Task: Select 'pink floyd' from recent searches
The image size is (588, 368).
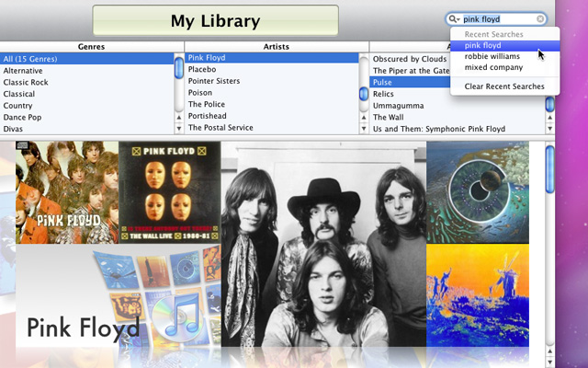Action: [x=483, y=45]
